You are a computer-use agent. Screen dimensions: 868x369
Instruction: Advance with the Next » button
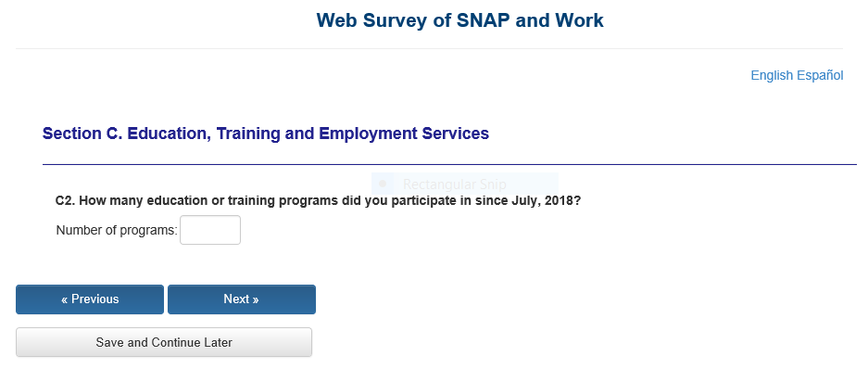[x=242, y=299]
